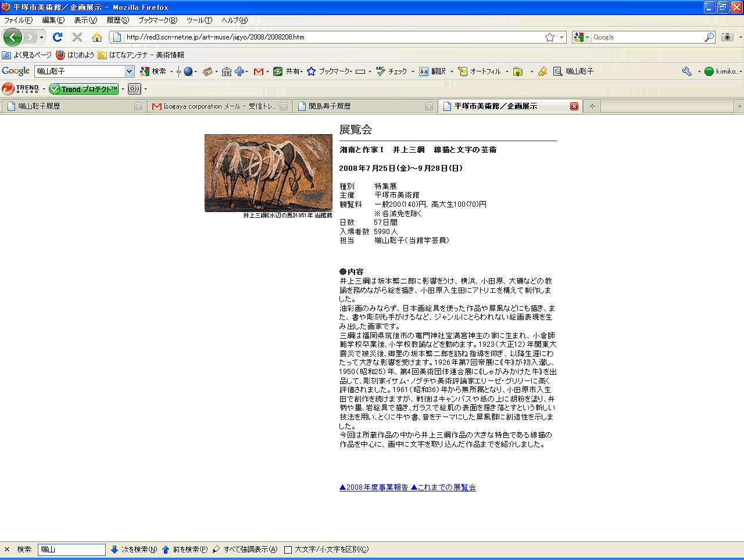Open Google Toolbar wrench settings

[x=687, y=71]
